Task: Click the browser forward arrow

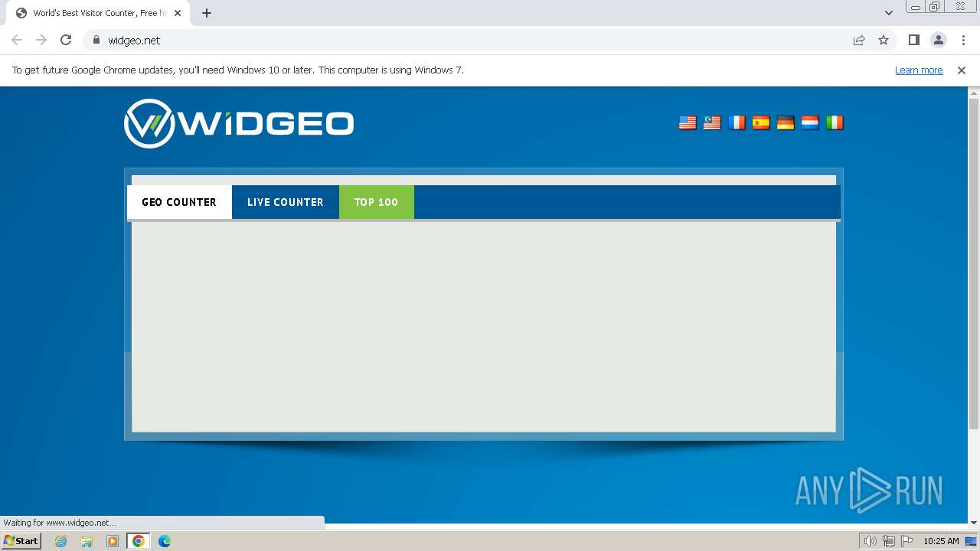Action: click(x=41, y=40)
